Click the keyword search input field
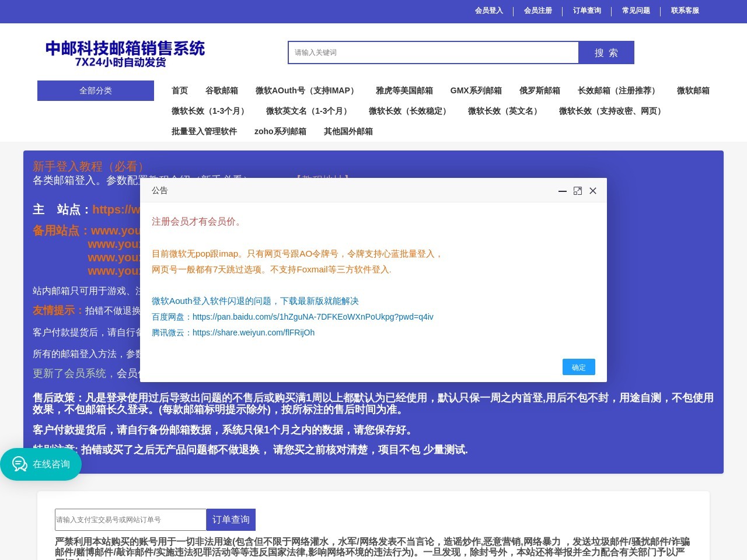The width and height of the screenshot is (747, 560). click(x=433, y=52)
